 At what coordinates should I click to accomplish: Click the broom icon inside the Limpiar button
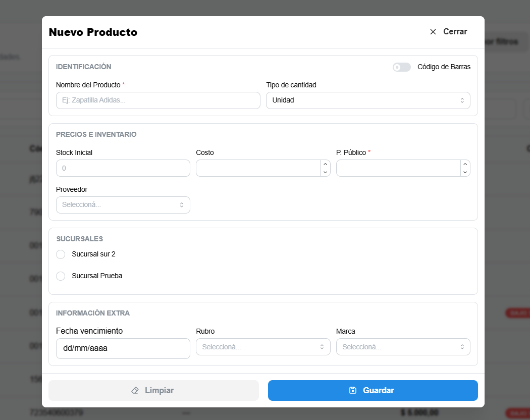coord(134,390)
